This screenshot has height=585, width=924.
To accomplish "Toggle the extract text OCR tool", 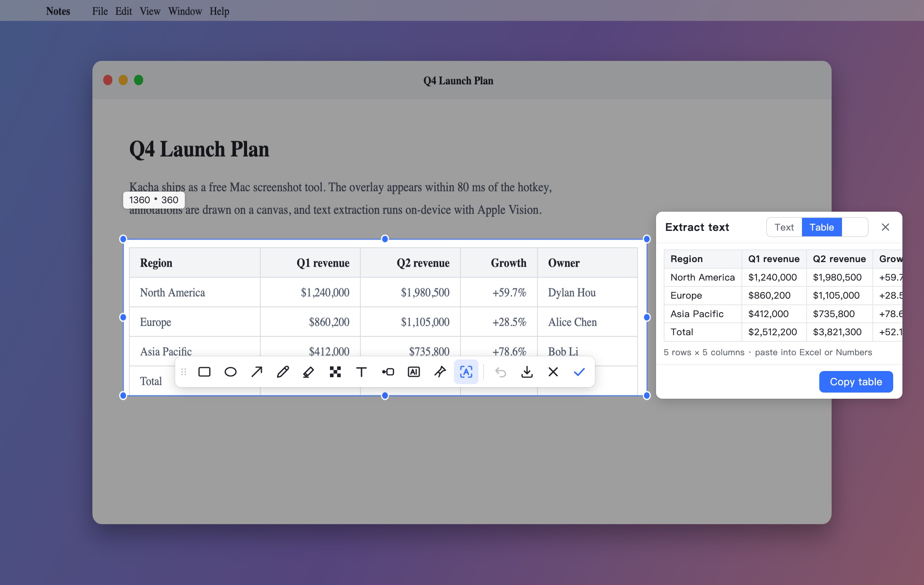I will click(466, 372).
